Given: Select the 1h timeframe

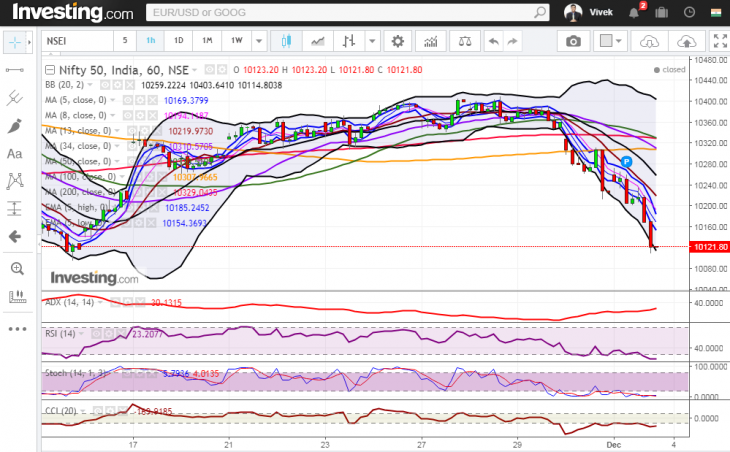Looking at the screenshot, I should (151, 40).
